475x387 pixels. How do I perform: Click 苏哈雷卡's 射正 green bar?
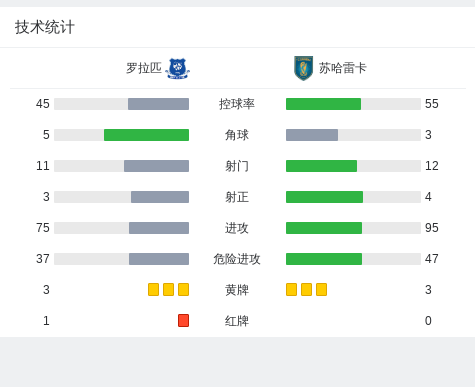(324, 197)
